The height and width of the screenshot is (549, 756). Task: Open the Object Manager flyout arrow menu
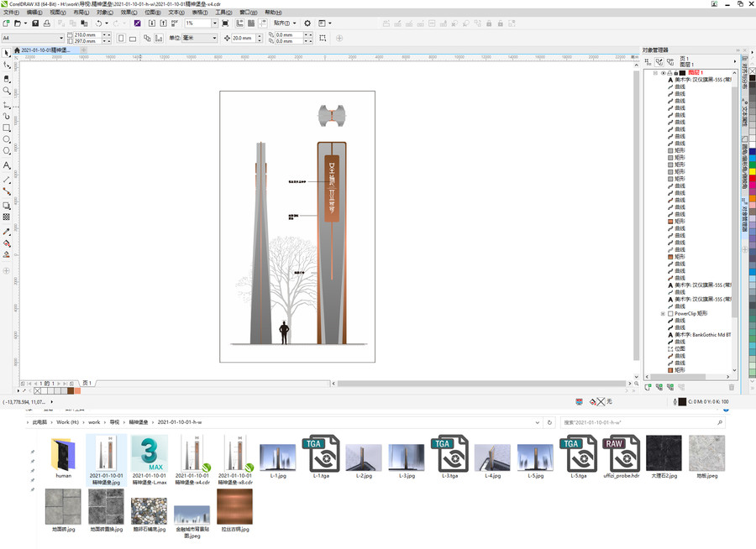click(735, 61)
